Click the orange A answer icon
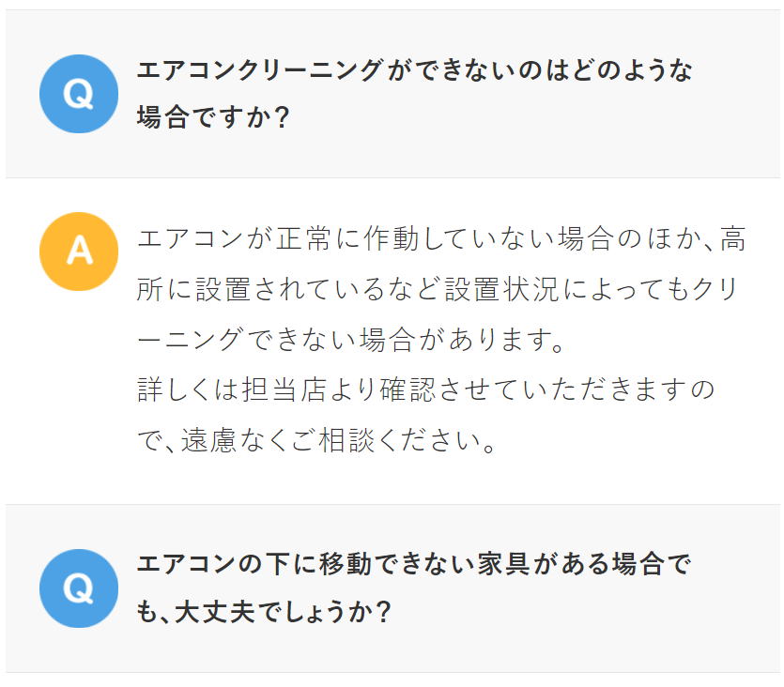Screen dimensions: 784x687 point(79,252)
